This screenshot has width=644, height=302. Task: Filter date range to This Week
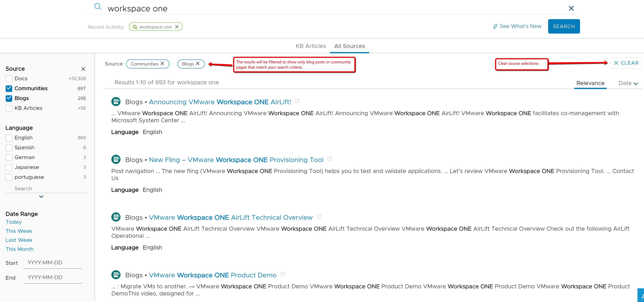(x=19, y=231)
